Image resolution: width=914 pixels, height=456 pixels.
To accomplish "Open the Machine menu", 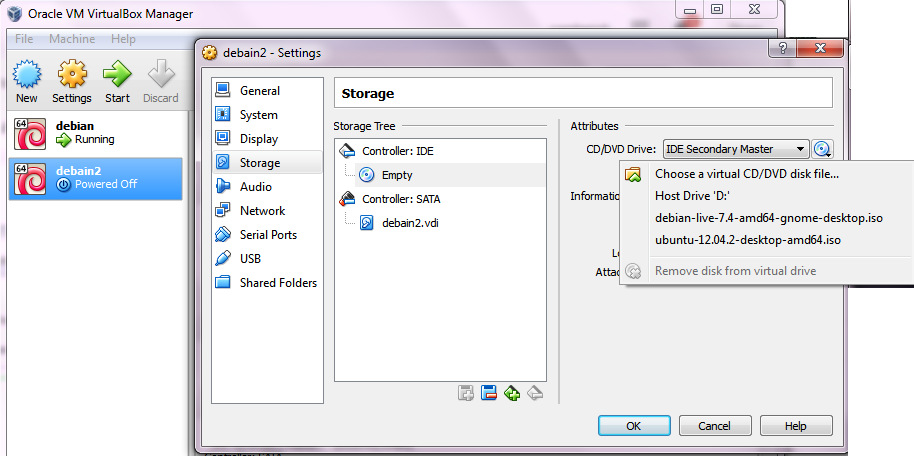I will pos(72,38).
